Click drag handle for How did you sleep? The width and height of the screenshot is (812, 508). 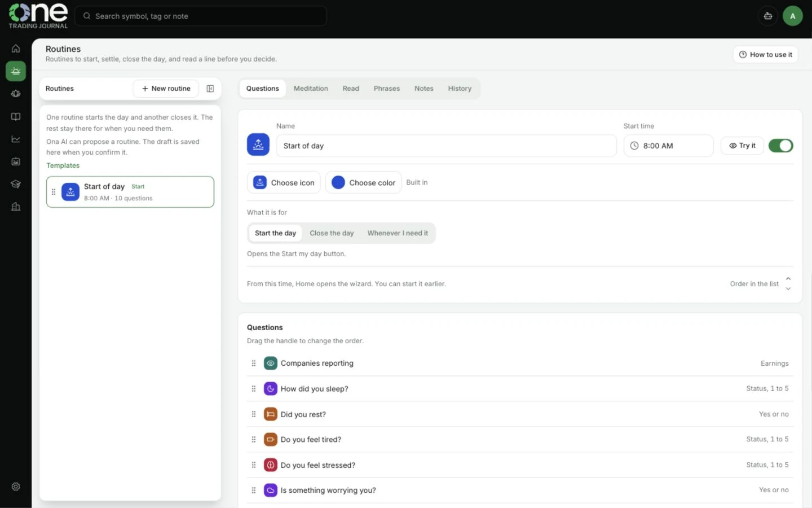tap(254, 389)
